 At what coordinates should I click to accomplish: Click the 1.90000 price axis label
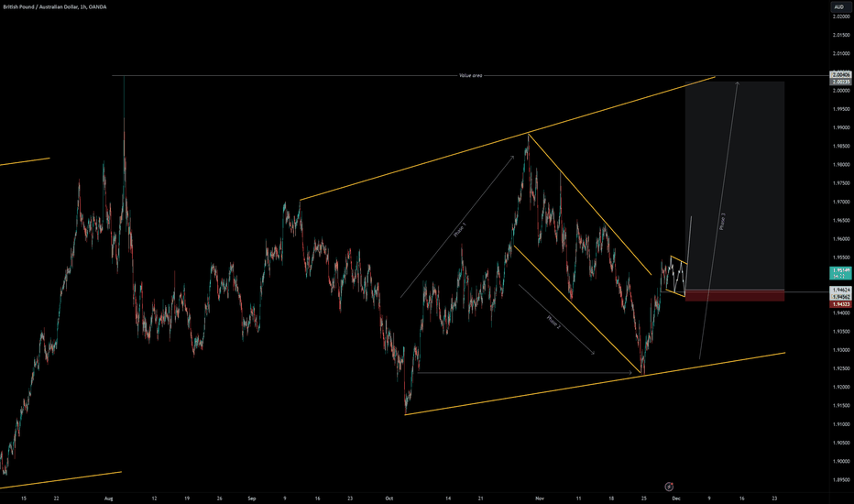tap(841, 461)
